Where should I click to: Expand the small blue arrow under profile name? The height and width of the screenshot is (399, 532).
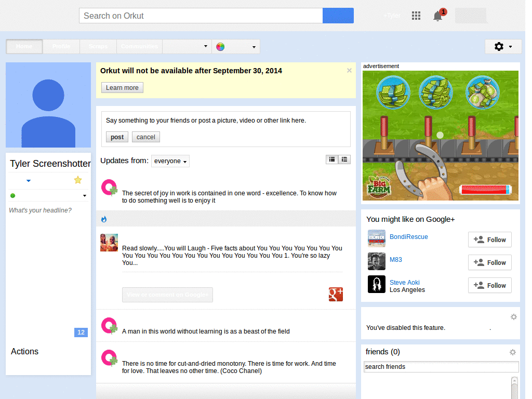pyautogui.click(x=29, y=181)
